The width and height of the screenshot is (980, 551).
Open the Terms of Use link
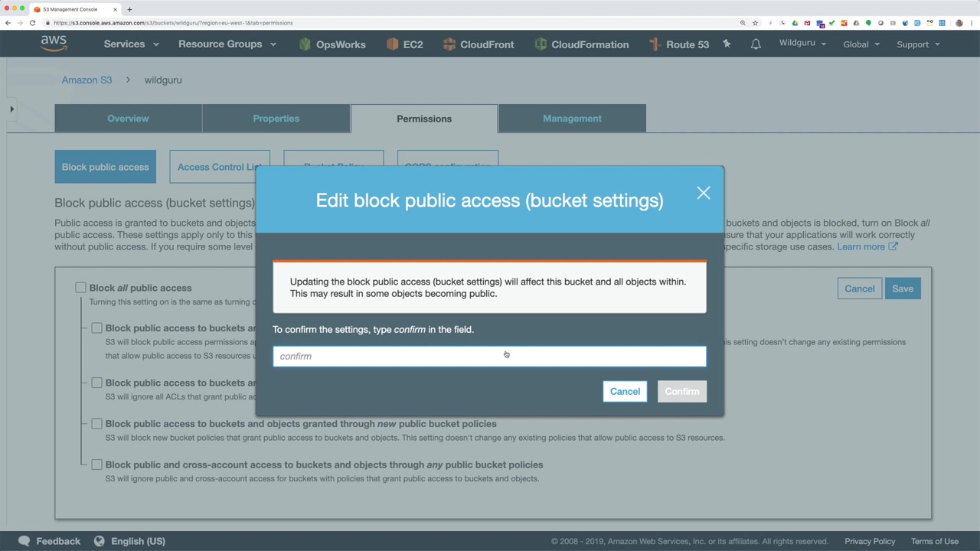tap(935, 541)
